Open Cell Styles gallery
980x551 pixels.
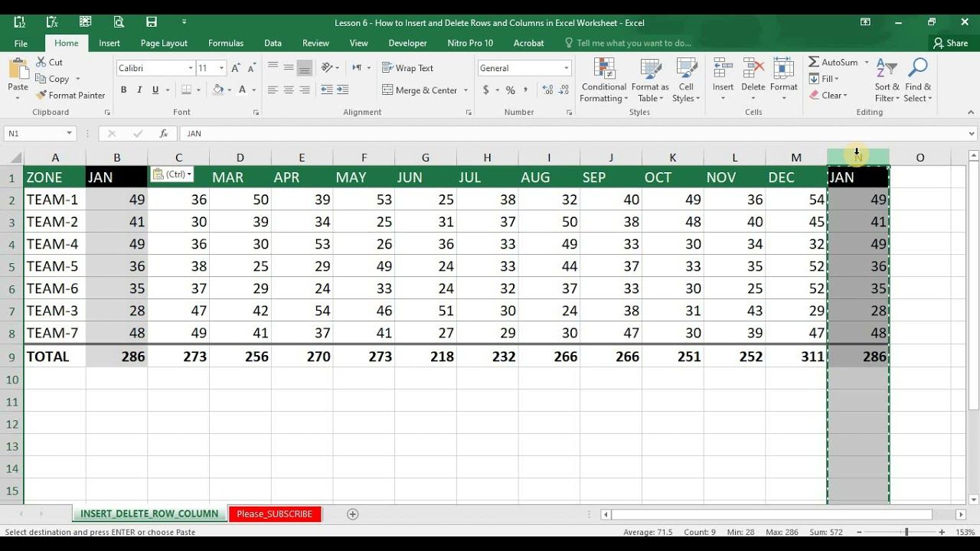tap(686, 80)
